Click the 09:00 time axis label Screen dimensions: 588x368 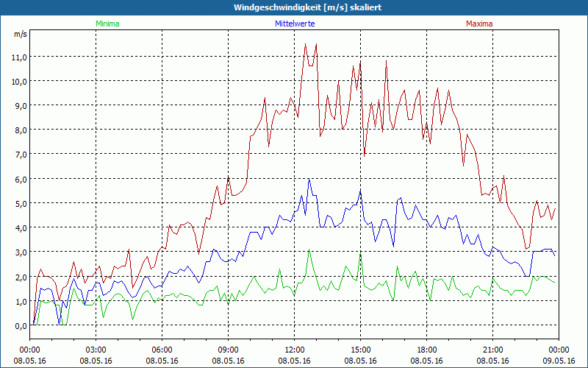pos(229,350)
